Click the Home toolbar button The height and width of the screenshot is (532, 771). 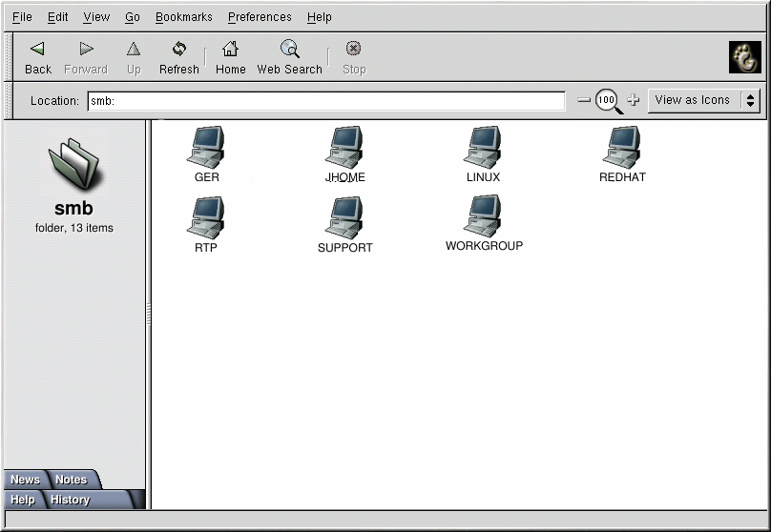pyautogui.click(x=230, y=57)
